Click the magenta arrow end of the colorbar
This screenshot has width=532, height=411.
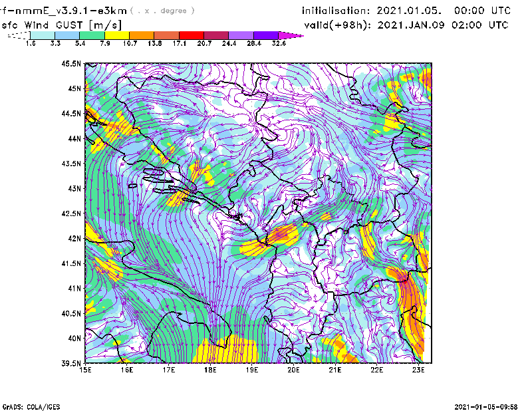click(x=291, y=35)
